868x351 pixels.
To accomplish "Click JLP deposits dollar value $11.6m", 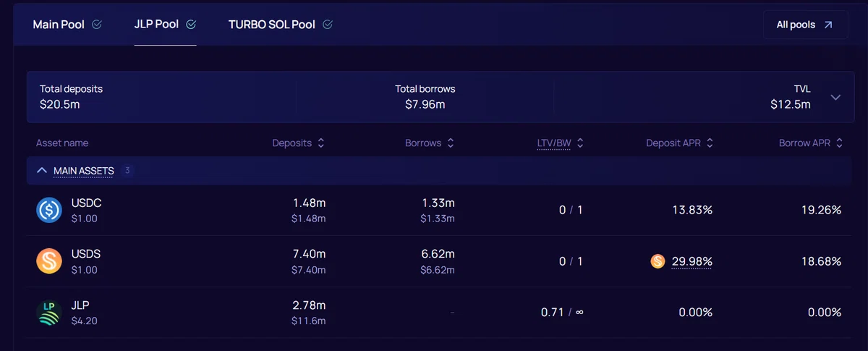I will click(x=309, y=321).
